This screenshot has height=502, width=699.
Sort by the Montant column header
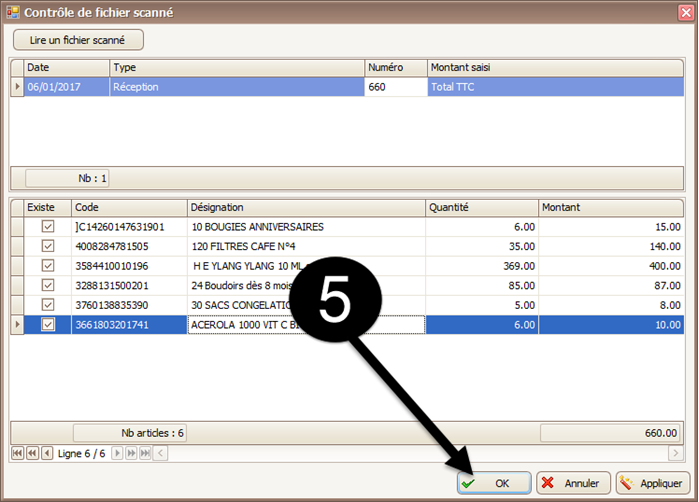click(x=611, y=207)
